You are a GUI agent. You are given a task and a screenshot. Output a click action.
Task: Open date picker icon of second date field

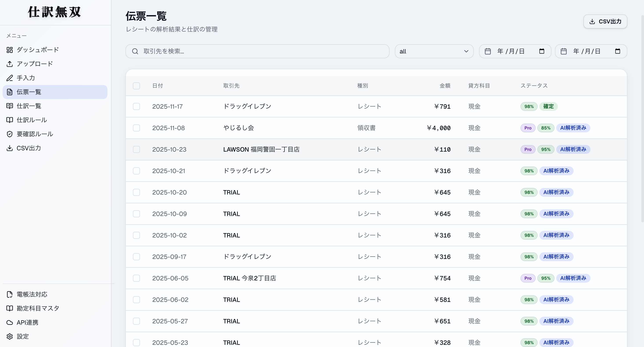click(617, 51)
